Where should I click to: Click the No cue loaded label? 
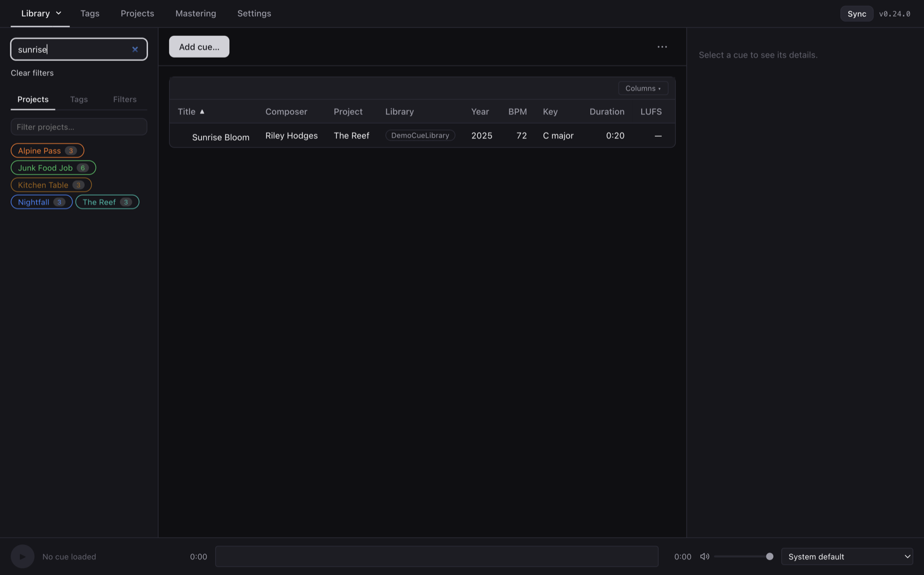[69, 557]
